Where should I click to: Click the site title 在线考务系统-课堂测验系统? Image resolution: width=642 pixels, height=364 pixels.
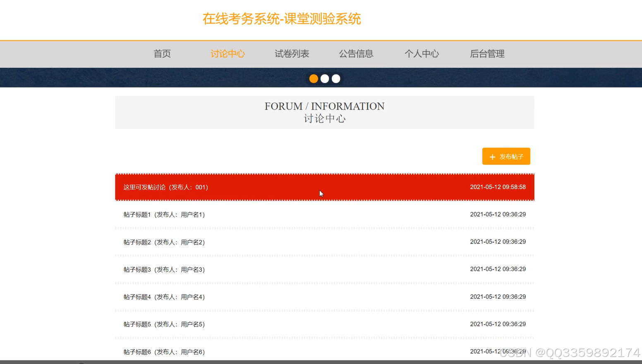pyautogui.click(x=282, y=19)
